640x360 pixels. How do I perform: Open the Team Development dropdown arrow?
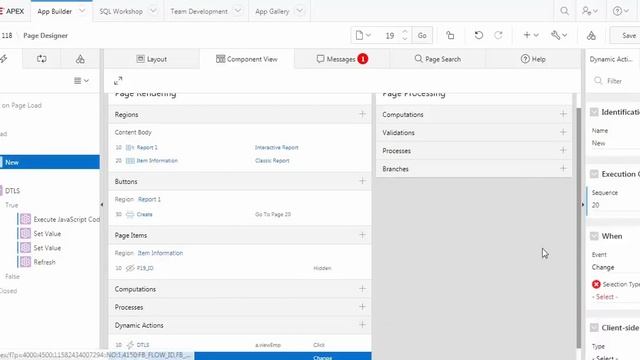click(x=238, y=11)
